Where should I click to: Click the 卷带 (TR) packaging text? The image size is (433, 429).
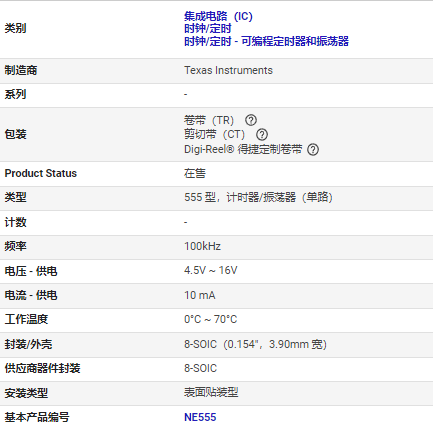[x=209, y=120]
